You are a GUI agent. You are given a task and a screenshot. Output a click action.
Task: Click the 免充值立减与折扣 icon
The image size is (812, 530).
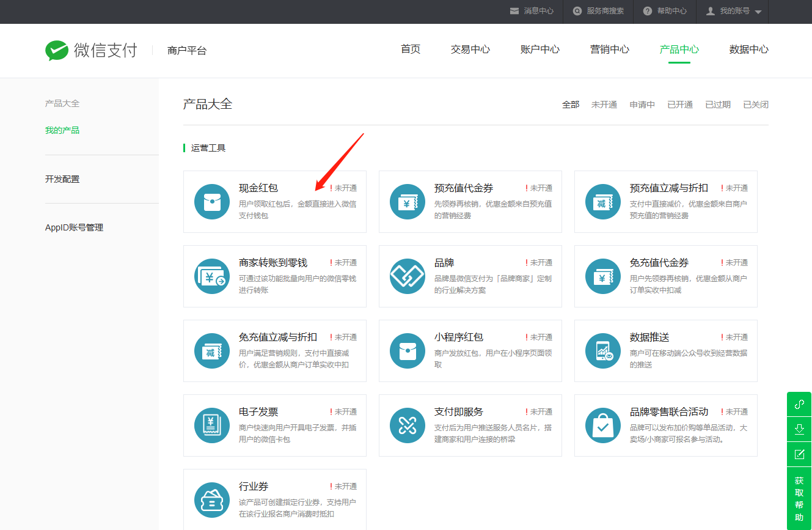[212, 351]
